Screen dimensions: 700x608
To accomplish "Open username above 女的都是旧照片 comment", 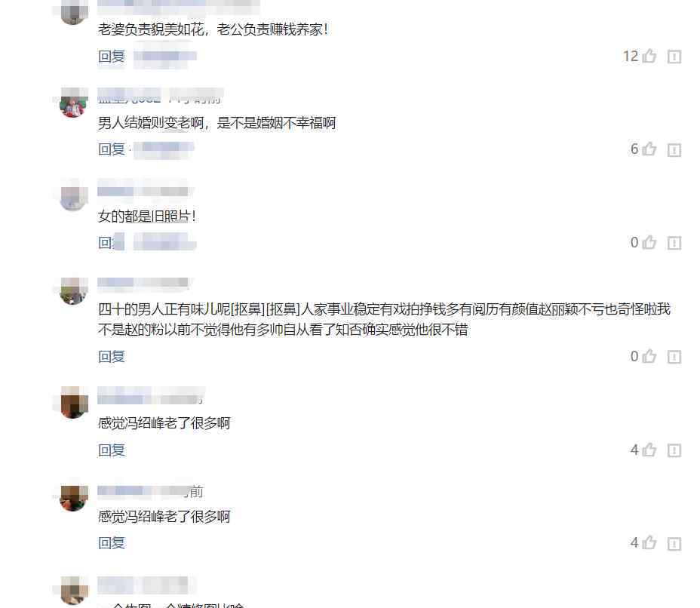I will tap(144, 189).
